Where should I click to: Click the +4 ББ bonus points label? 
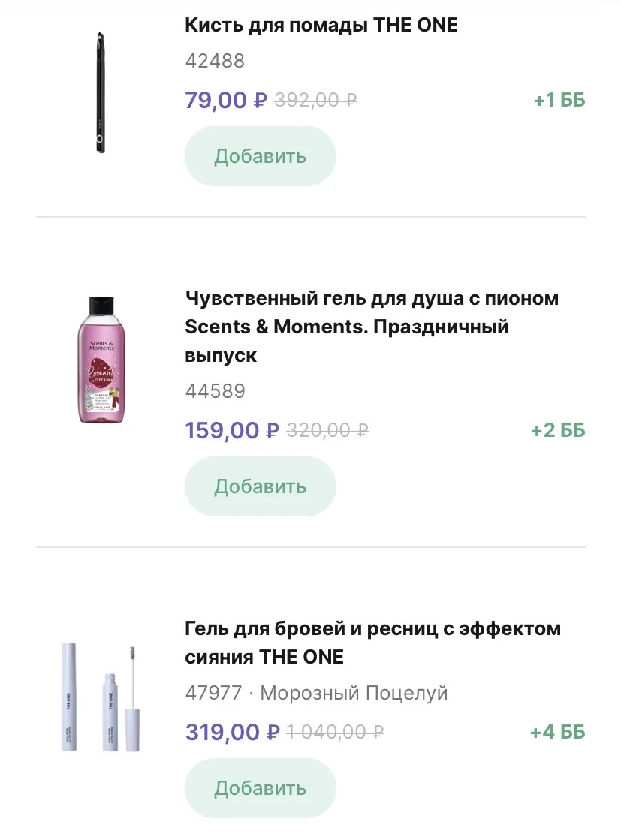[557, 732]
